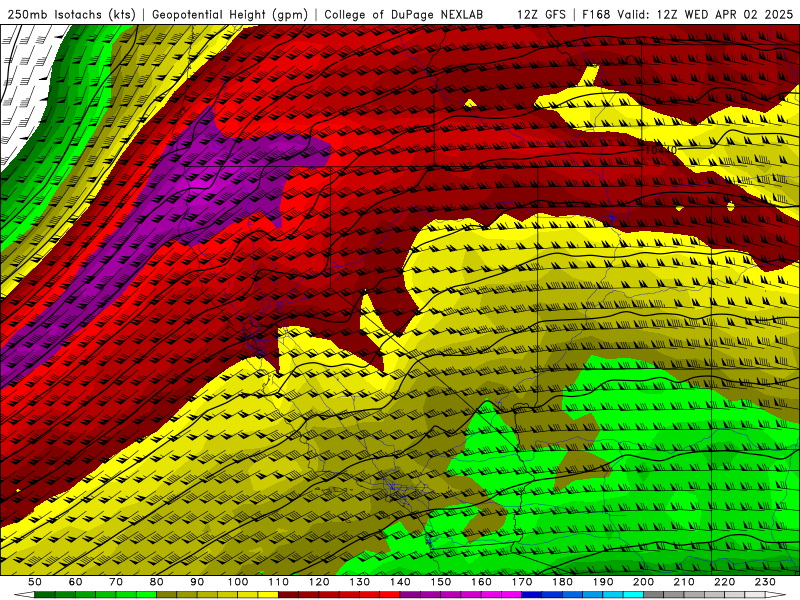Select the 210 value on the color scale
800x600 pixels.
(684, 582)
